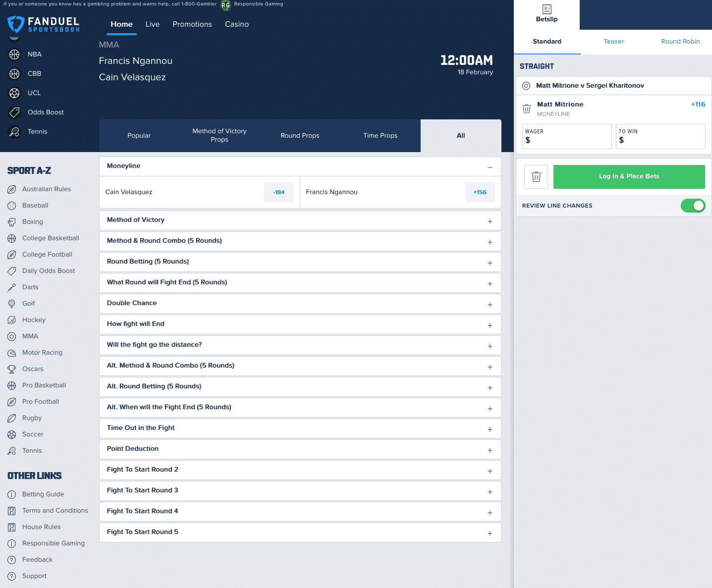Click the FanDuel Sportsbook logo
The height and width of the screenshot is (588, 712).
44,24
